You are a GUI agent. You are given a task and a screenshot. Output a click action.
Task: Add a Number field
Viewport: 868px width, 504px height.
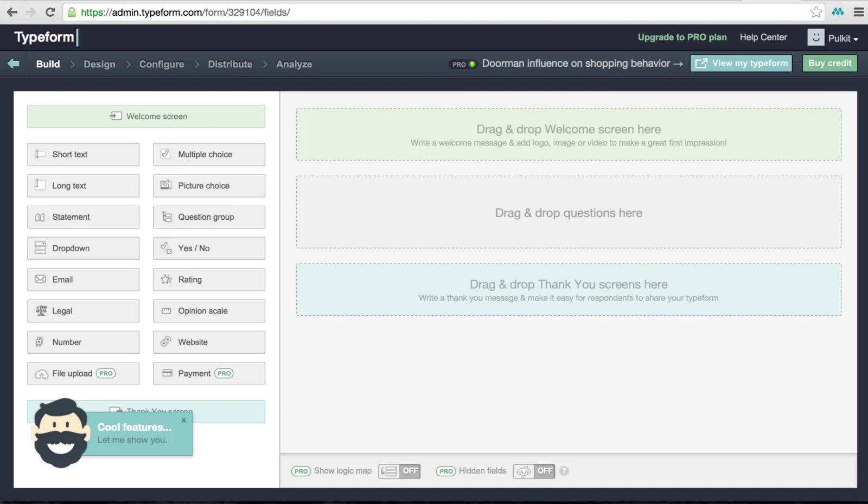(83, 342)
